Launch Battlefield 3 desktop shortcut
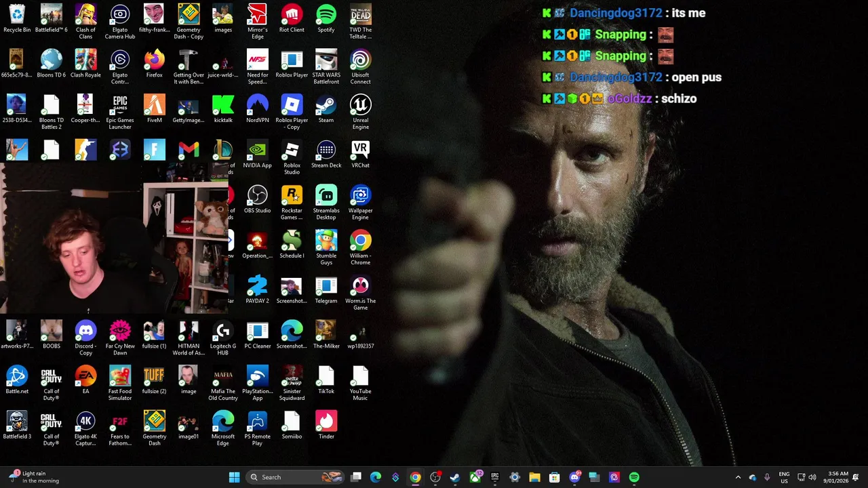 click(x=17, y=426)
